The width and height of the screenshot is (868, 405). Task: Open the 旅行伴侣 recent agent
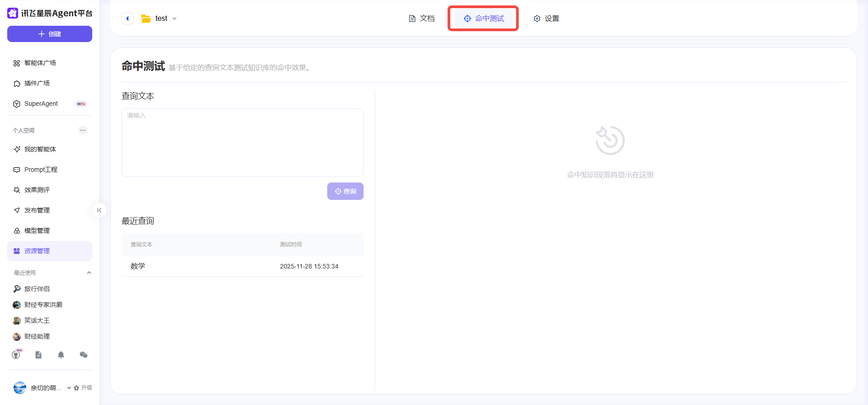(37, 289)
